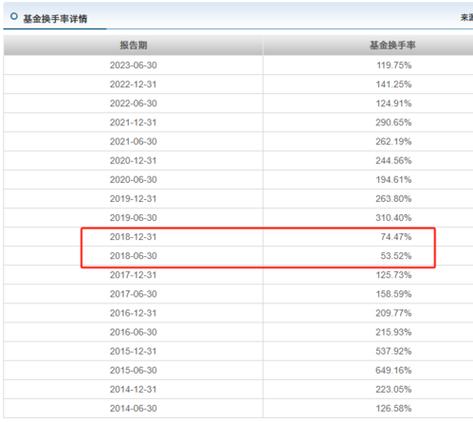Select the 2023-06-30 report row
The width and height of the screenshot is (473, 422).
[x=238, y=65]
